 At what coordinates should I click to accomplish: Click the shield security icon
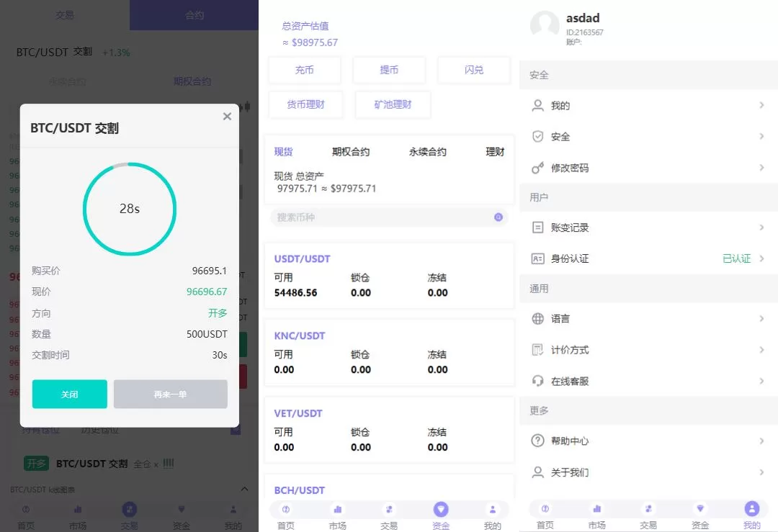click(537, 136)
